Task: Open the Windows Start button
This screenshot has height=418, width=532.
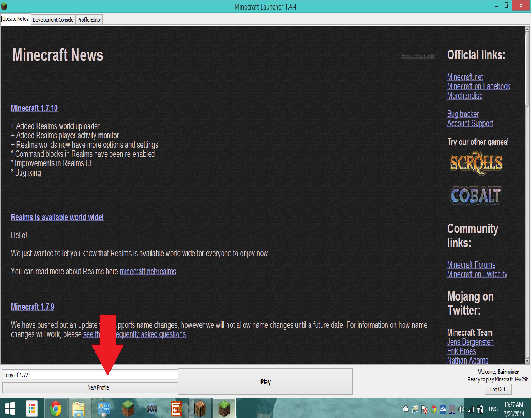Action: click(x=10, y=409)
